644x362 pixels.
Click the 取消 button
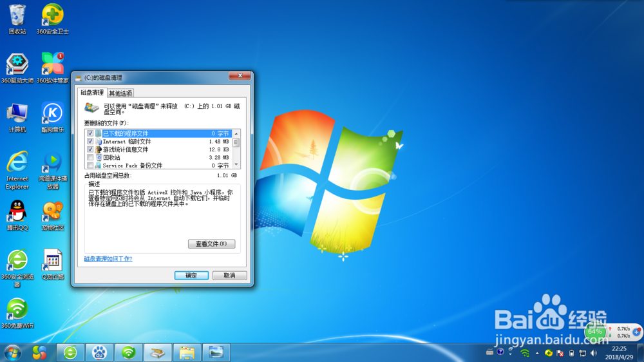click(230, 276)
